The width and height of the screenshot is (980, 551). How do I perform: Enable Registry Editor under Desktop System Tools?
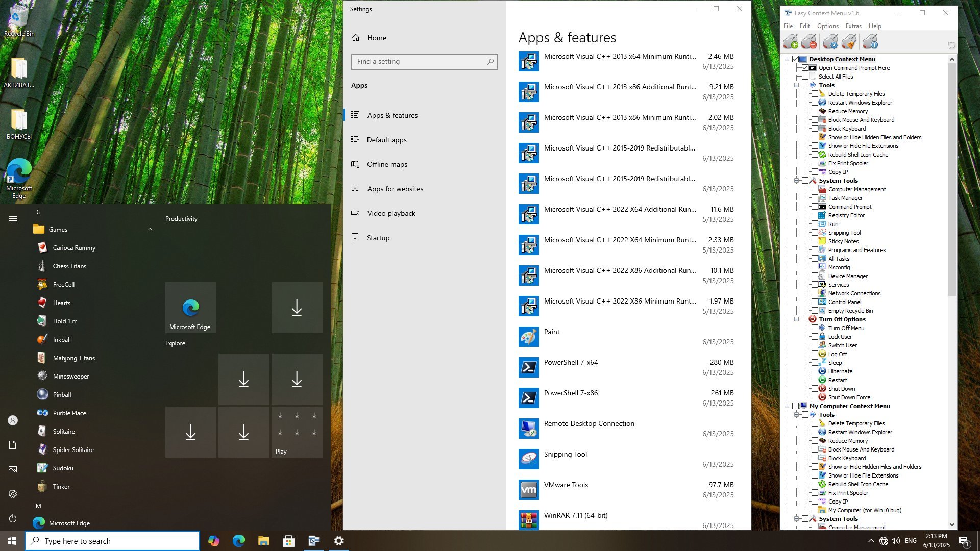click(815, 215)
